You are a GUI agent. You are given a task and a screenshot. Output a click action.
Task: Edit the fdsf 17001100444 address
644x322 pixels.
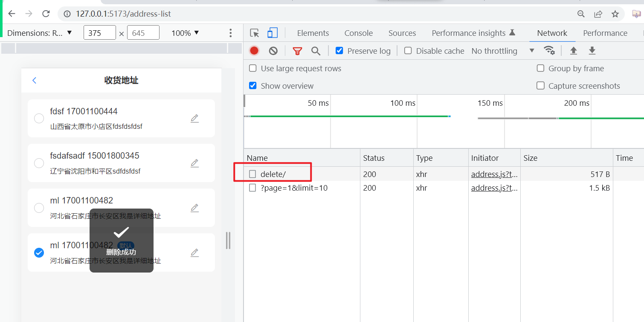click(x=194, y=118)
